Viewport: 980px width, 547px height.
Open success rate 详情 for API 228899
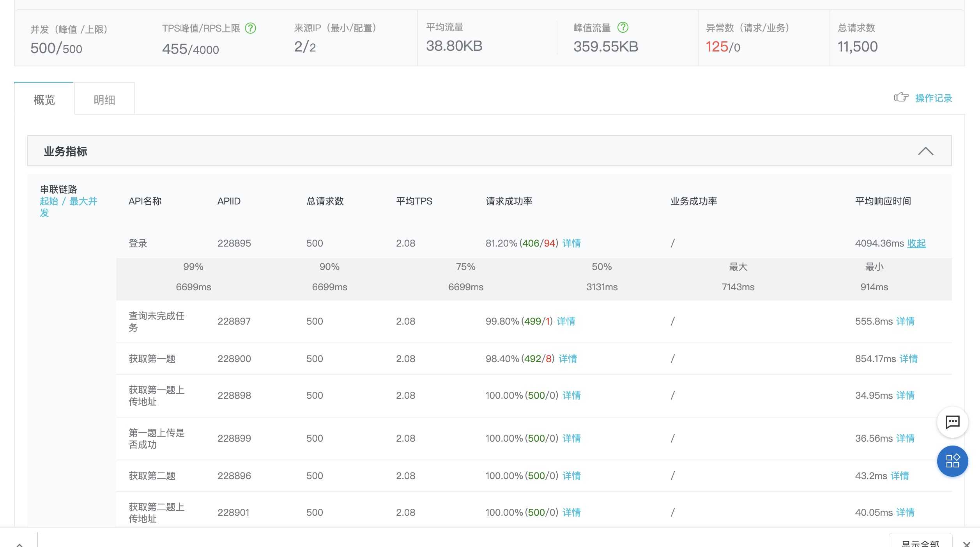pos(571,438)
